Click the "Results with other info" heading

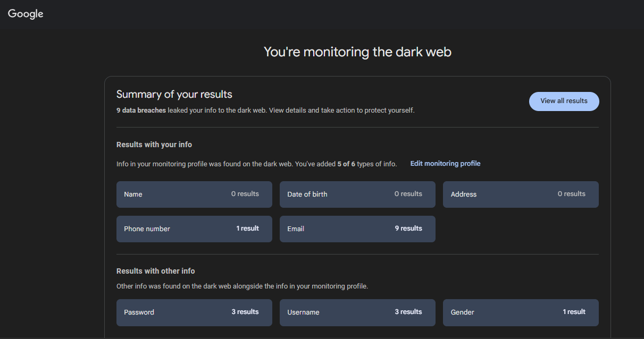[155, 270]
